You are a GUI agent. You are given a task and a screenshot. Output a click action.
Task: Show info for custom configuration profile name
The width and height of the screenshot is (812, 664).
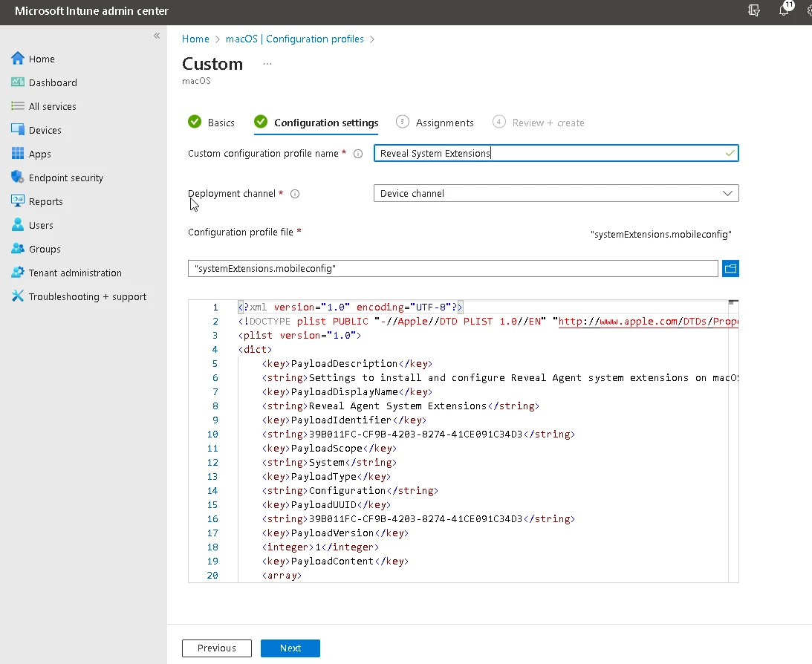pos(358,154)
